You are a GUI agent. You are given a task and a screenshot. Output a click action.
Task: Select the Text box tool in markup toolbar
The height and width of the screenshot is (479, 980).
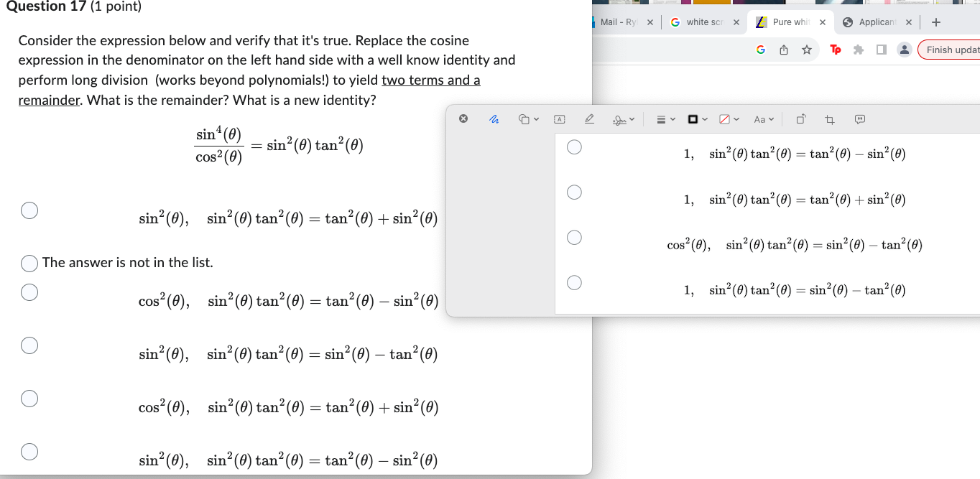pyautogui.click(x=559, y=118)
